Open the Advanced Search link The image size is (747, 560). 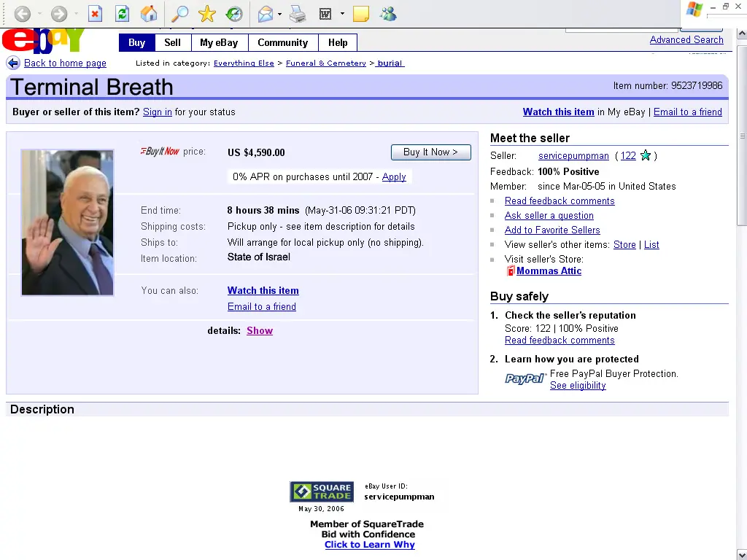tap(686, 40)
